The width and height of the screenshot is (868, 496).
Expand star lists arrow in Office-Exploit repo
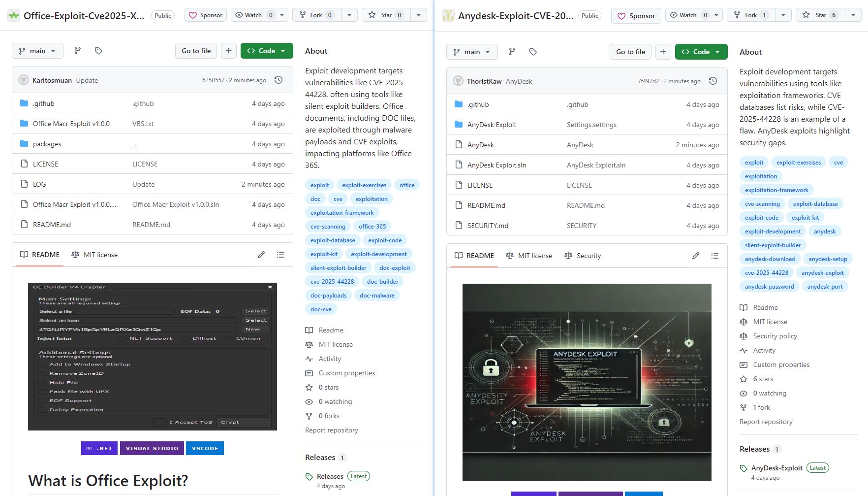click(419, 15)
